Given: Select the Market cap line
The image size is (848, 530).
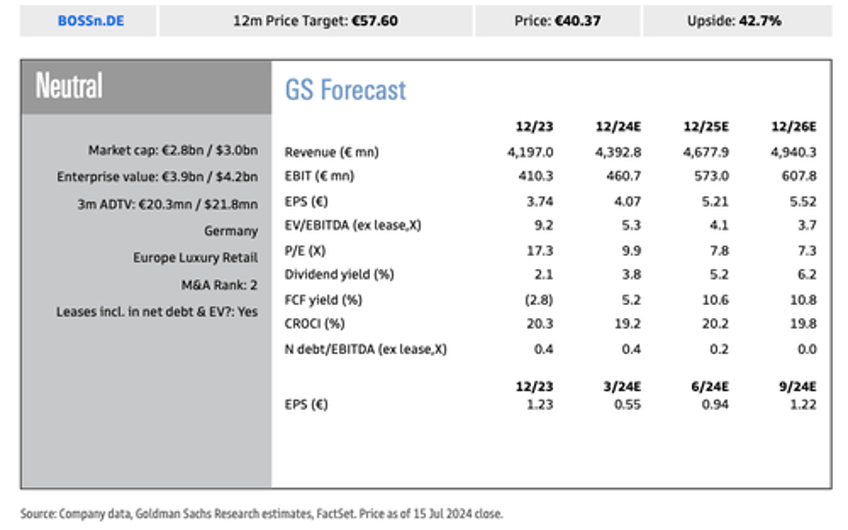Looking at the screenshot, I should pos(173,150).
